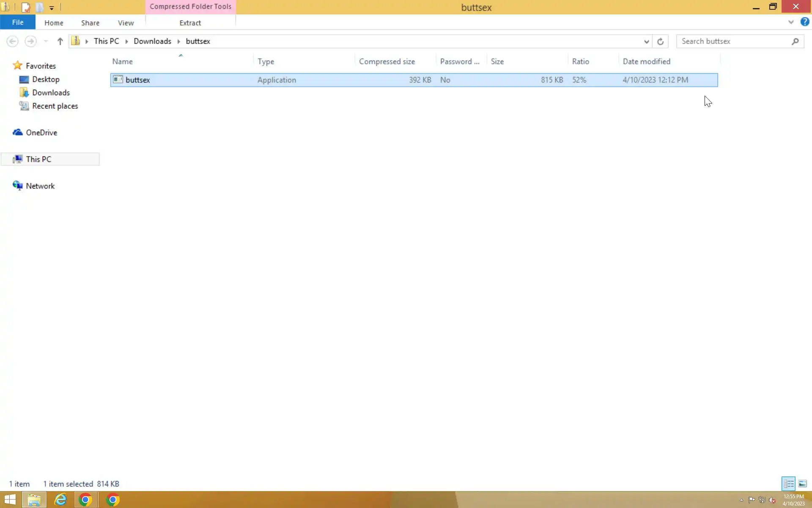The width and height of the screenshot is (812, 508).
Task: Switch to details view button
Action: click(788, 483)
